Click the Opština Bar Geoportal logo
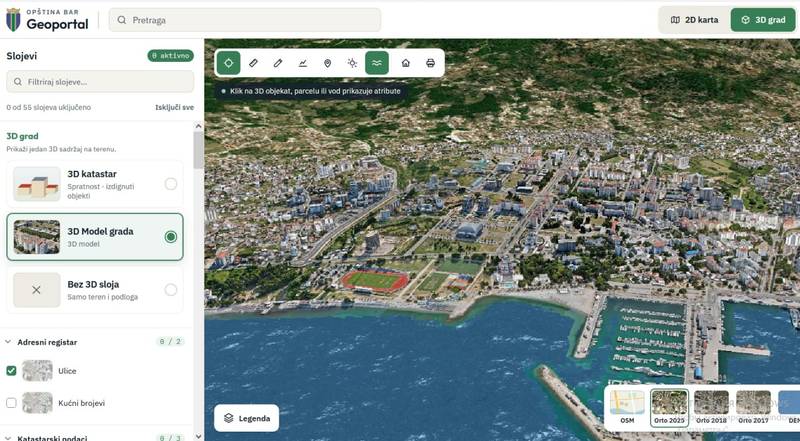The image size is (800, 441). 47,20
